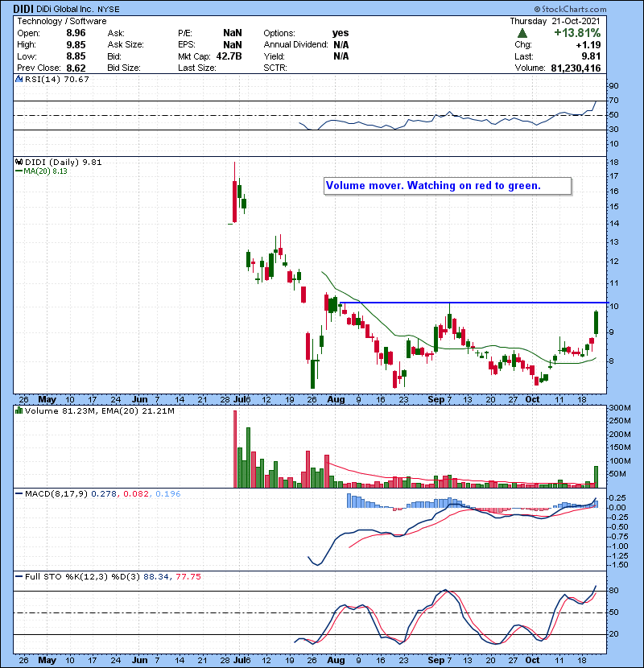The width and height of the screenshot is (644, 668).
Task: Click the Prev Close 8.62 value
Action: click(76, 68)
